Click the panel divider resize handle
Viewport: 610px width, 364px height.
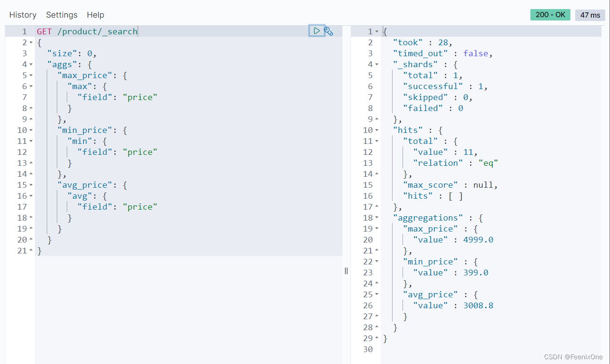pyautogui.click(x=346, y=271)
